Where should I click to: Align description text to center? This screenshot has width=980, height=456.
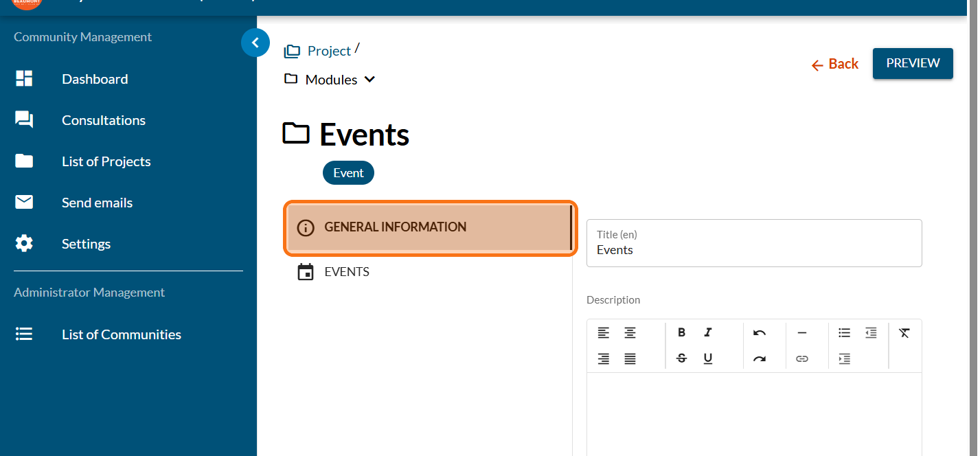tap(630, 332)
